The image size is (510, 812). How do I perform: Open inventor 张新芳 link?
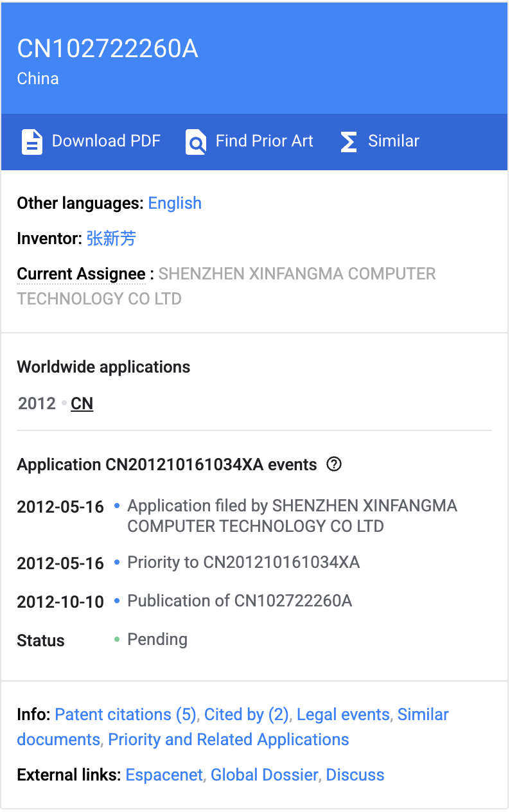coord(111,238)
